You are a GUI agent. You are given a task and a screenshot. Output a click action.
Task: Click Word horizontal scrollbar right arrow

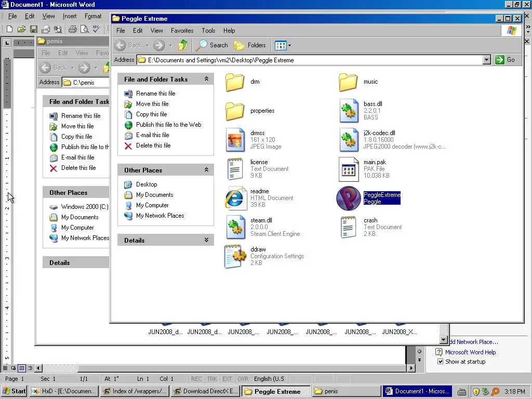point(411,368)
